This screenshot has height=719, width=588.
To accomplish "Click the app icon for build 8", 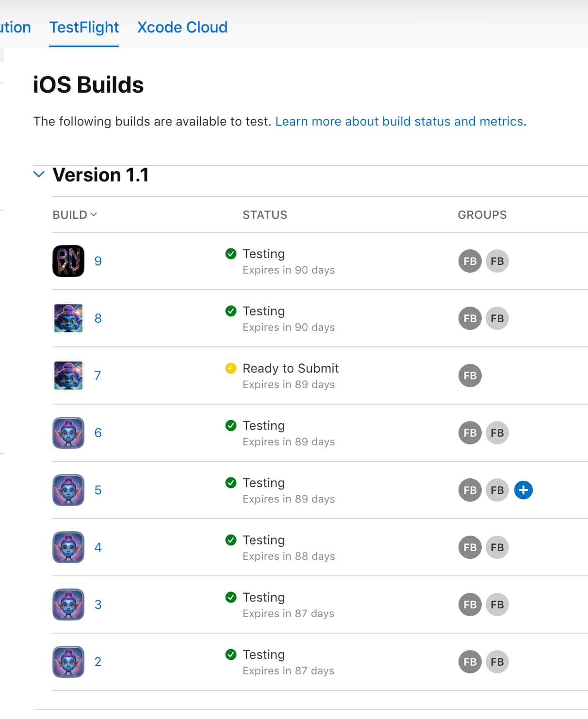I will (x=68, y=318).
